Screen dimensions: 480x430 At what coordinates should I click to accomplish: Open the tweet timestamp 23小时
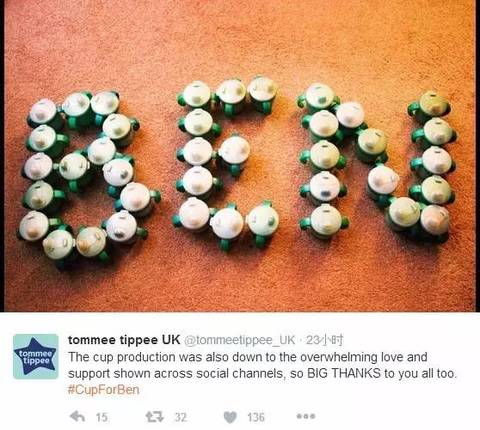click(325, 340)
